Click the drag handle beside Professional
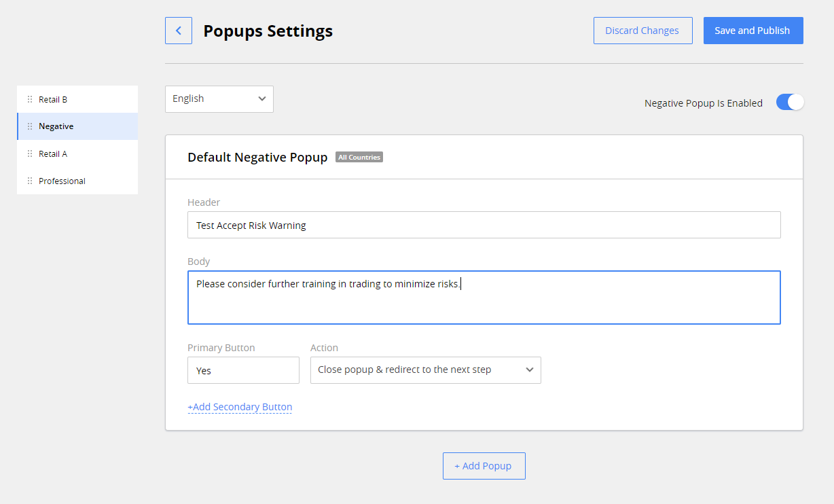The height and width of the screenshot is (504, 834). (x=30, y=181)
